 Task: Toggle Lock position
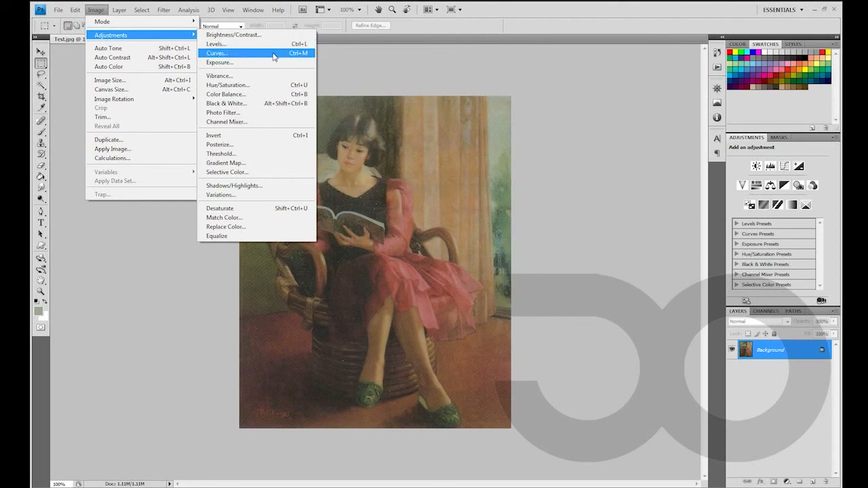pyautogui.click(x=766, y=333)
